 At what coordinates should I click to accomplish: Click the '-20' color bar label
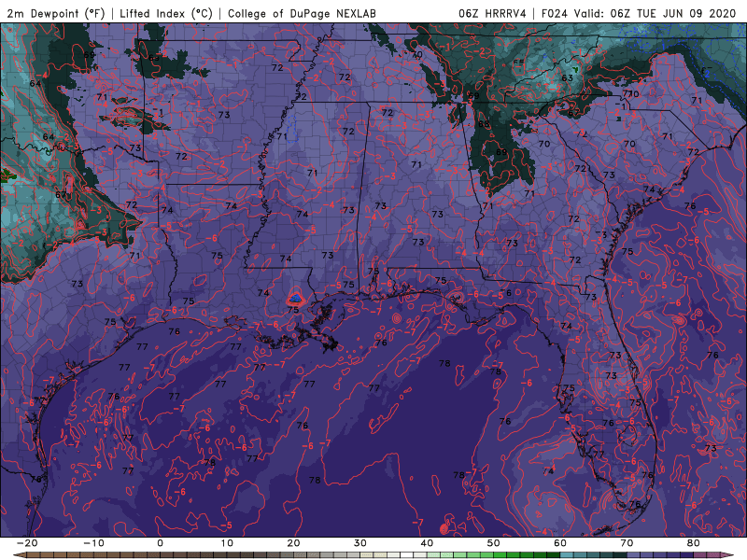coord(27,543)
